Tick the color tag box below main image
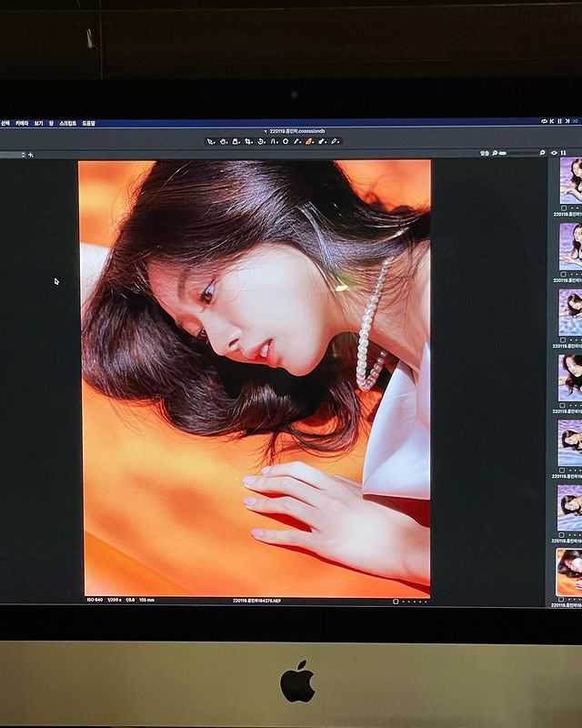 click(x=396, y=601)
